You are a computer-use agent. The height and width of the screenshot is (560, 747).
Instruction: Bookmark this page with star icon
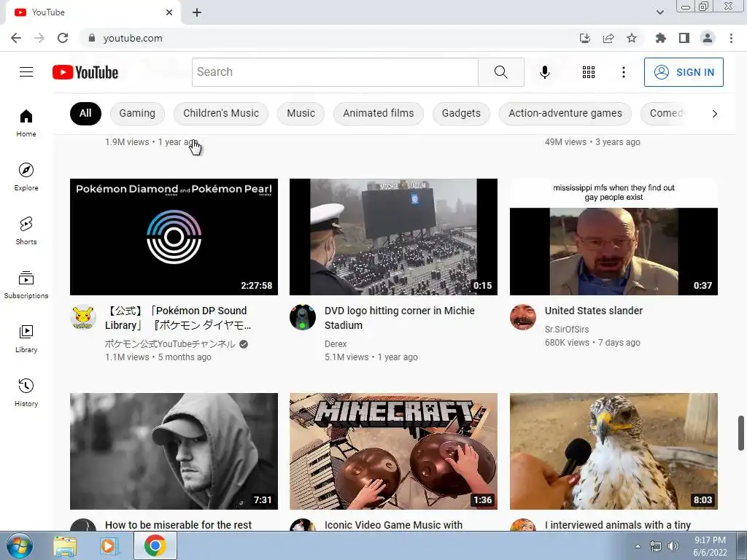coord(632,38)
